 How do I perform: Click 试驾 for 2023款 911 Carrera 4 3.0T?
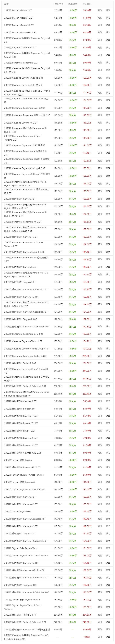pyautogui.click(x=108, y=237)
